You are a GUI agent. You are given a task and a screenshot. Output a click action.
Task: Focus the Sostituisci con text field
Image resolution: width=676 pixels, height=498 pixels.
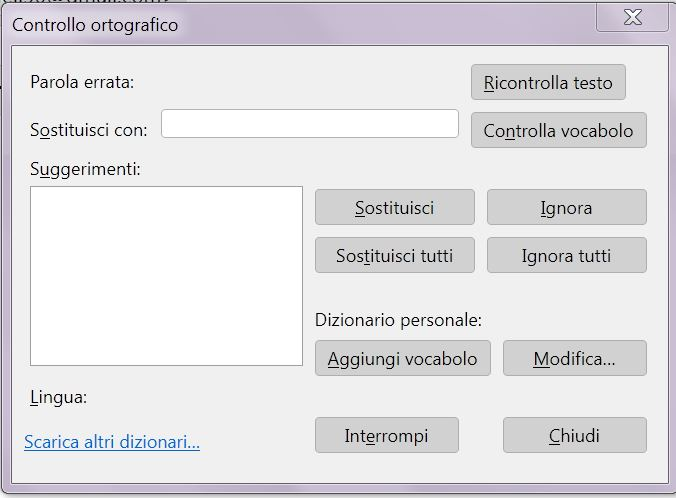pos(309,124)
